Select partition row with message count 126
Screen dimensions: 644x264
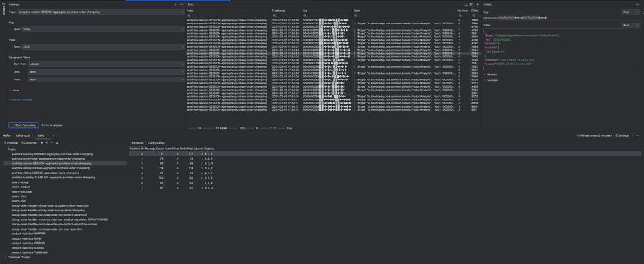pyautogui.click(x=385, y=178)
